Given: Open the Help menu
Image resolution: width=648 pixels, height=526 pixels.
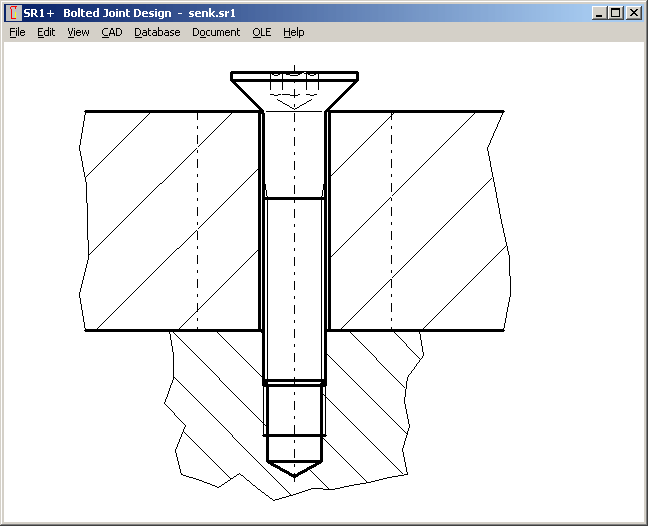Looking at the screenshot, I should [293, 32].
